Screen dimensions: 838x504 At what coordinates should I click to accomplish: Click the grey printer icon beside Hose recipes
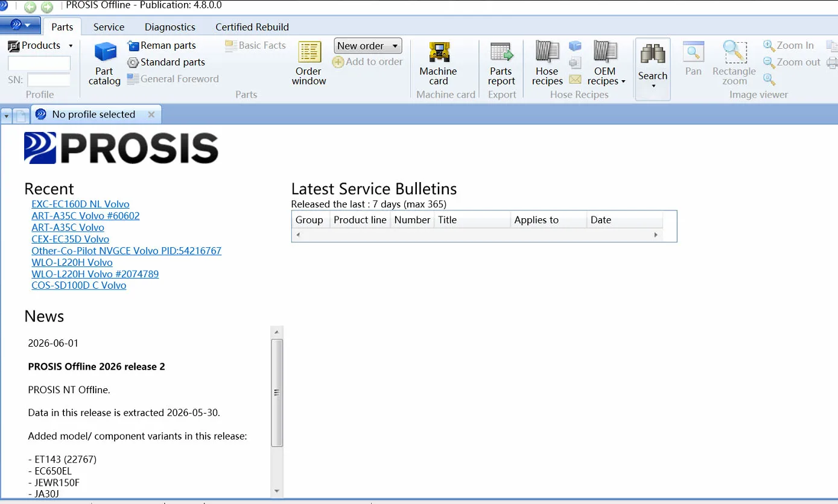(575, 63)
